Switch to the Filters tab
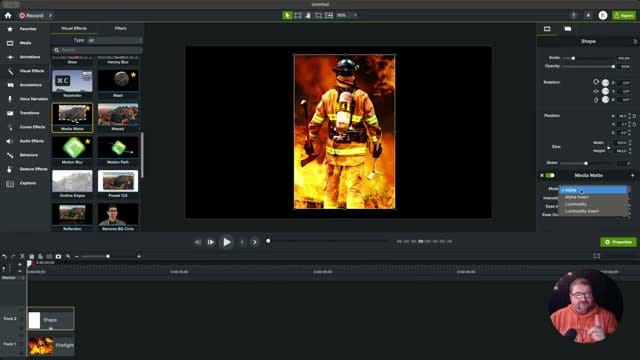Screen dimensions: 640x360 [x=120, y=29]
